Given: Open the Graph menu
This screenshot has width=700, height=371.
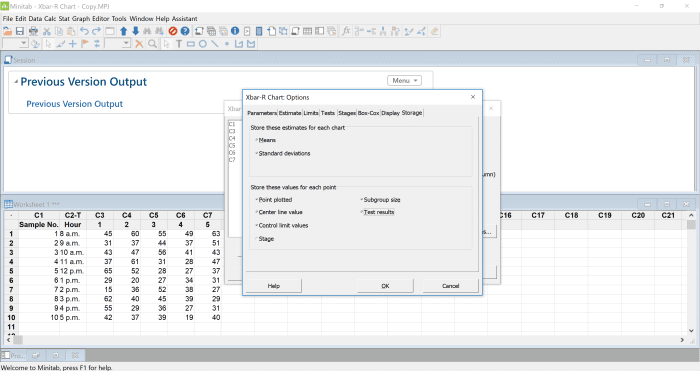Looking at the screenshot, I should [81, 19].
